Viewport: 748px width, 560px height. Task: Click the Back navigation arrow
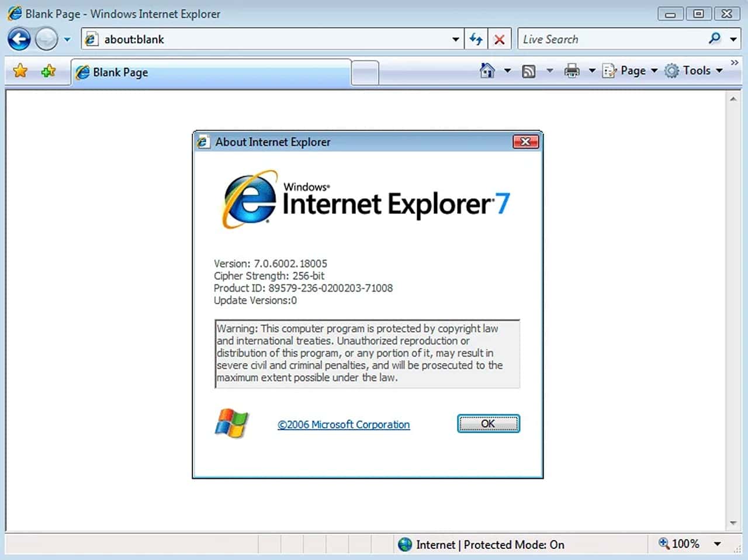pos(19,40)
